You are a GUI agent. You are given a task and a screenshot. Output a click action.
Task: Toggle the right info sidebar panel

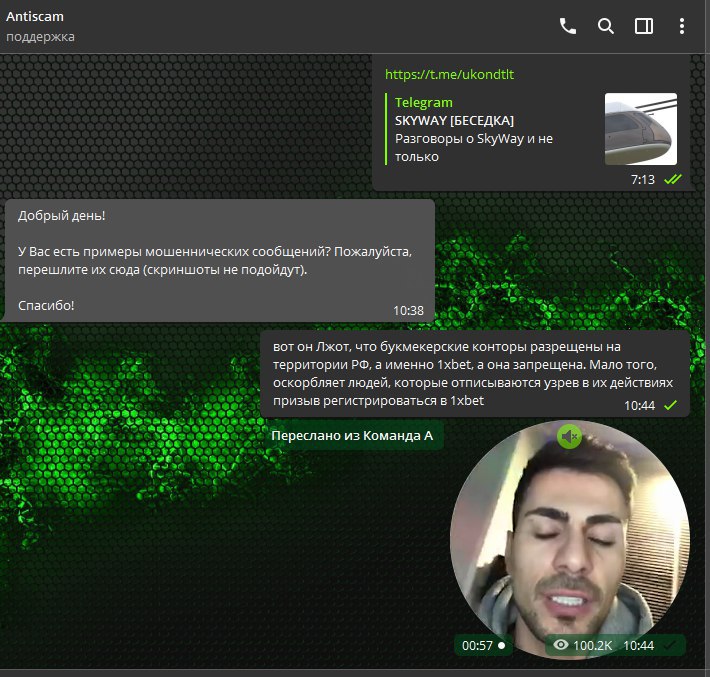[643, 26]
